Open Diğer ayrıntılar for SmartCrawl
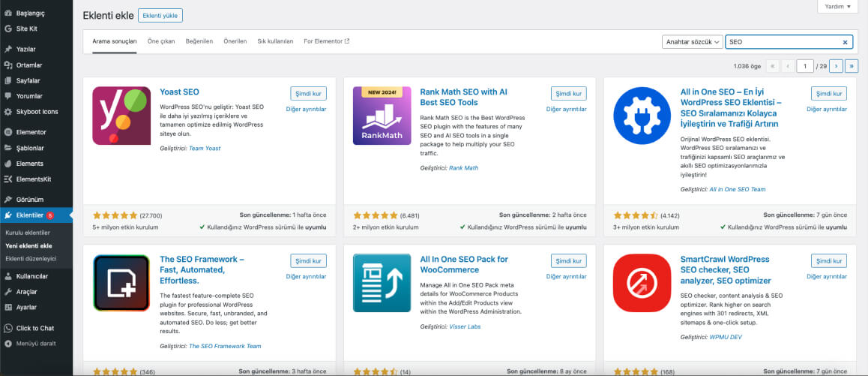Viewport: 868px width, 376px height. [x=827, y=277]
